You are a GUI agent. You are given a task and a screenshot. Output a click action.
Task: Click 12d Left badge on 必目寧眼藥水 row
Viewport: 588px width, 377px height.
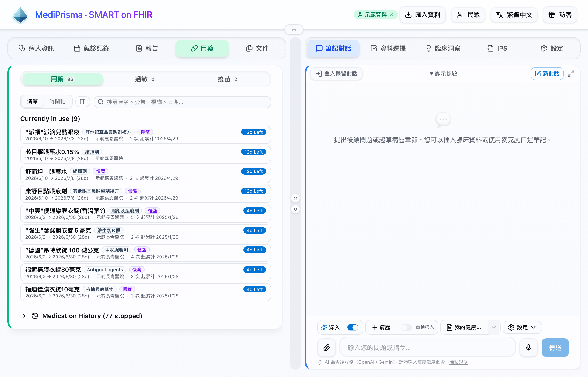pyautogui.click(x=253, y=152)
